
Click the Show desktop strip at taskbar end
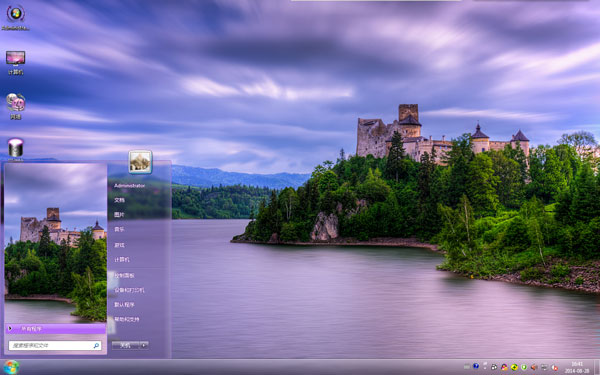(597, 367)
